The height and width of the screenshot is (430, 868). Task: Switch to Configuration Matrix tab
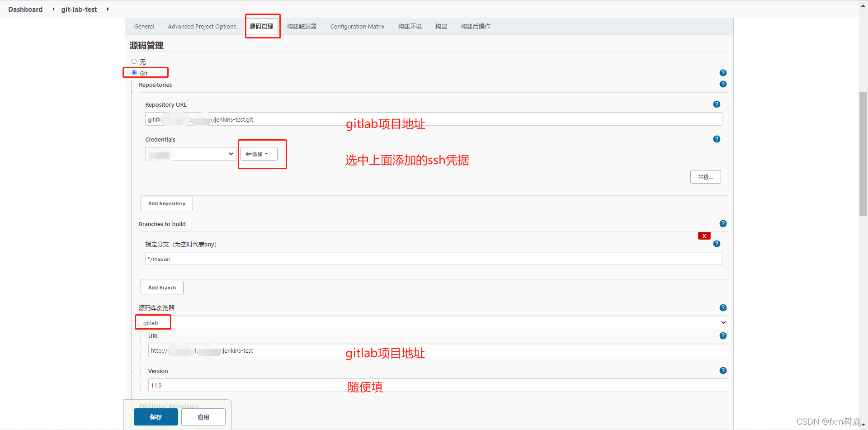pyautogui.click(x=357, y=26)
